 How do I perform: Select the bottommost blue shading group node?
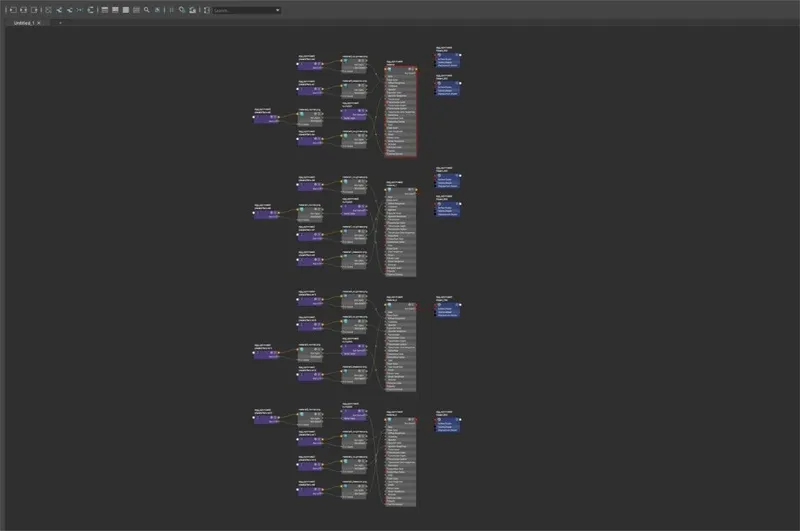[x=448, y=424]
